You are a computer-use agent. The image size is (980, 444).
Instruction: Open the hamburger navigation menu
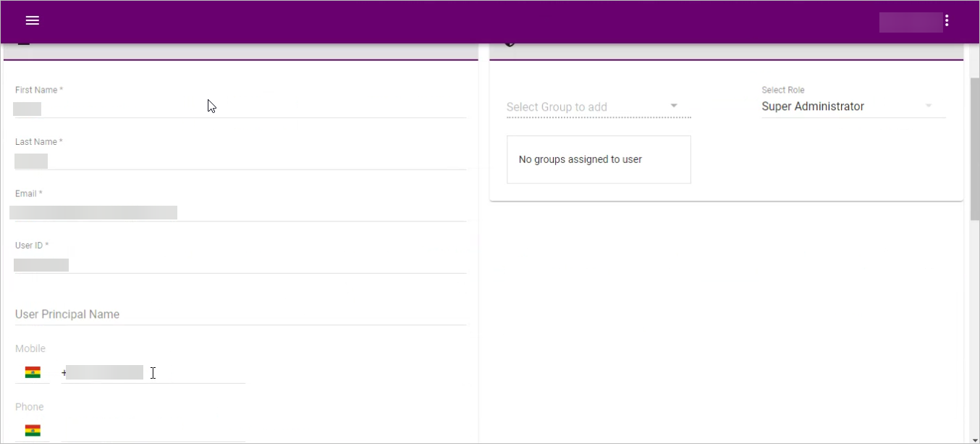coord(32,20)
